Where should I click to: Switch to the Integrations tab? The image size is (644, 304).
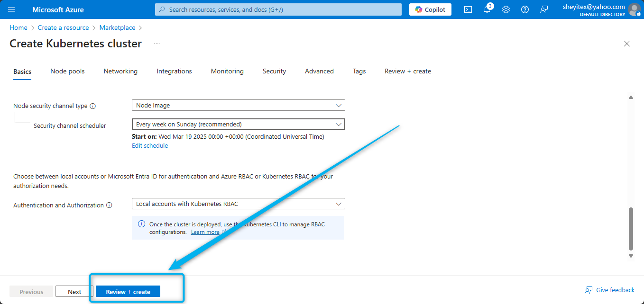point(175,72)
